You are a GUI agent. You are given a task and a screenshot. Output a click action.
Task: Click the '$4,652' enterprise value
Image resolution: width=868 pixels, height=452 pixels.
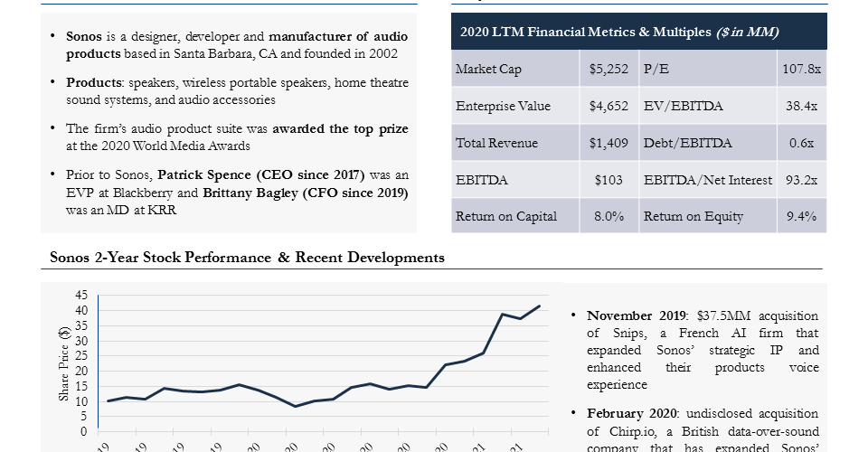click(x=609, y=107)
